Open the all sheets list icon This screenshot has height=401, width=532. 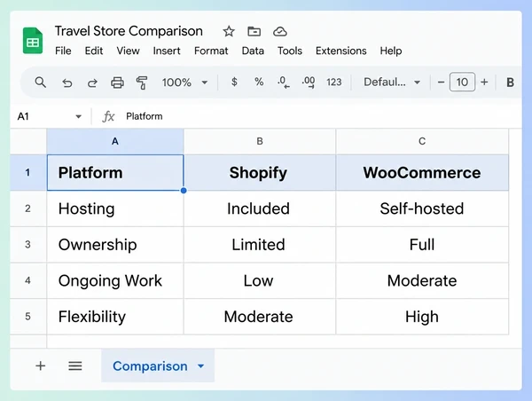tap(75, 366)
